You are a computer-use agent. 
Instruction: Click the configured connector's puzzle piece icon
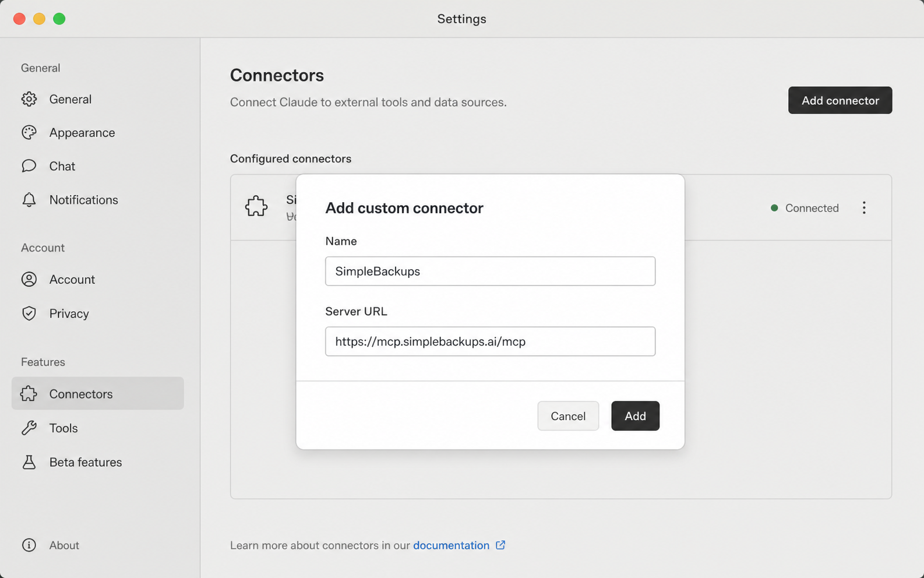coord(256,207)
